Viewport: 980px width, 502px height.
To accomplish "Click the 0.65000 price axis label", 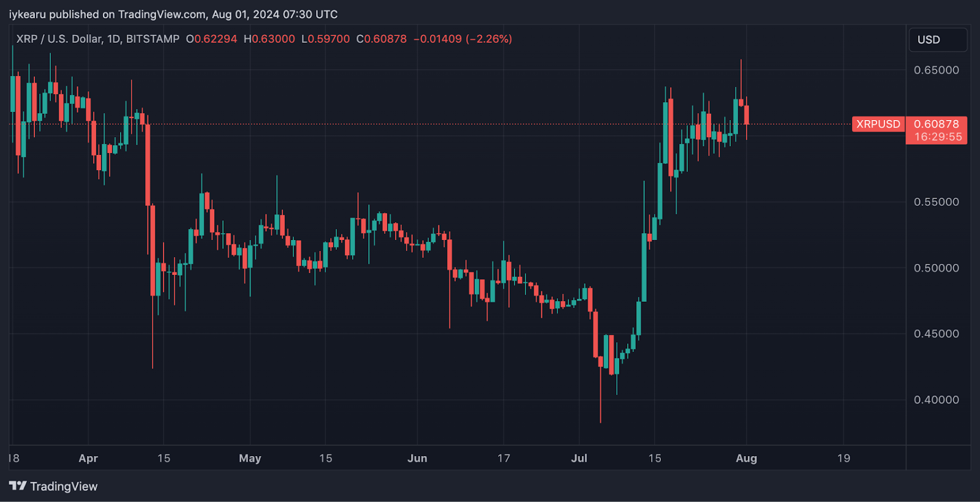I will click(937, 70).
